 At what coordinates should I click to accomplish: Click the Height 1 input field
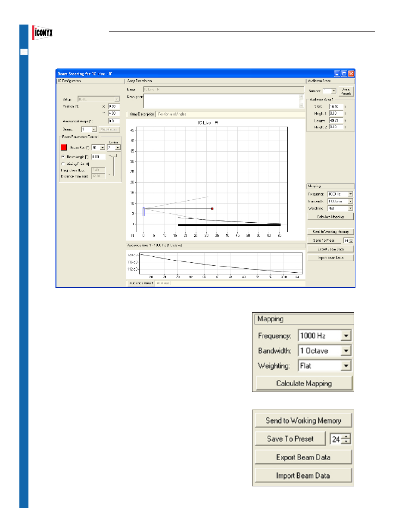[x=336, y=113]
